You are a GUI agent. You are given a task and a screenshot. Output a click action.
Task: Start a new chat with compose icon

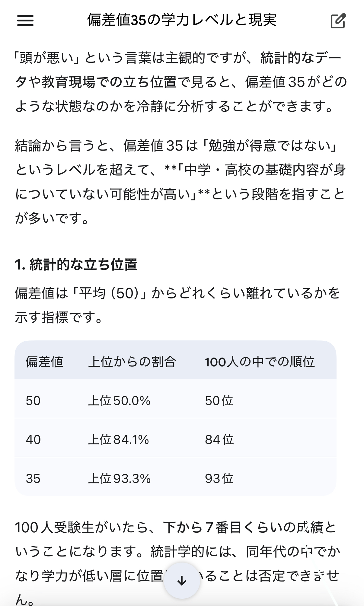(x=338, y=21)
